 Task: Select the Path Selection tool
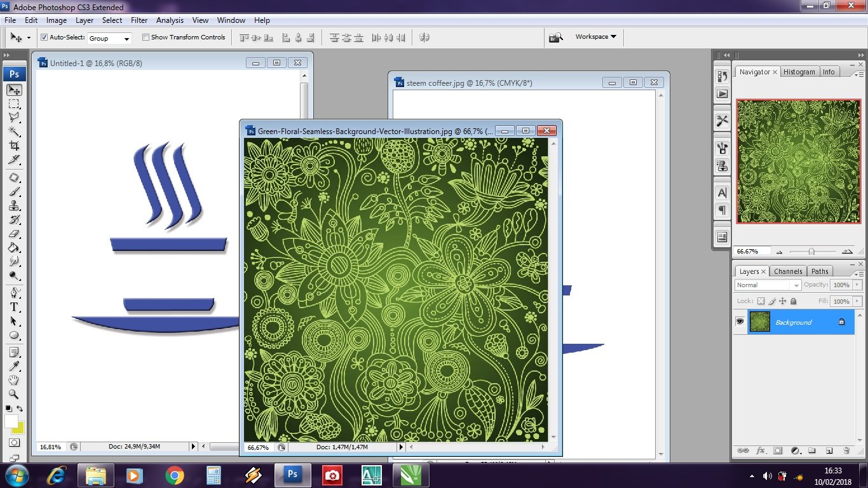coord(14,322)
